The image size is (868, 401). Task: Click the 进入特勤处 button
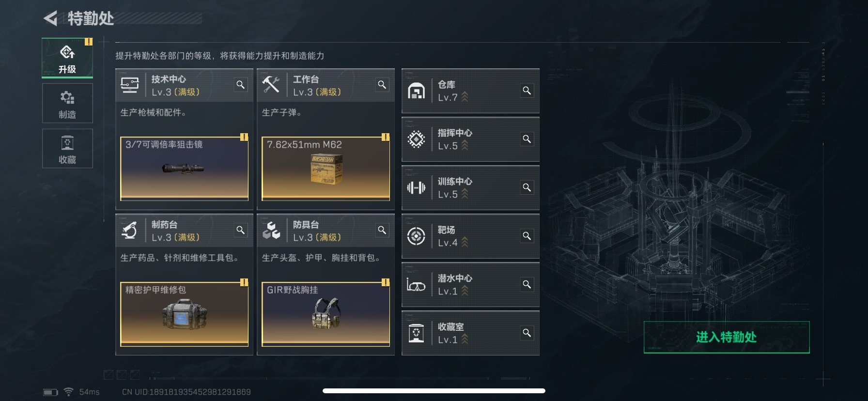(x=726, y=337)
